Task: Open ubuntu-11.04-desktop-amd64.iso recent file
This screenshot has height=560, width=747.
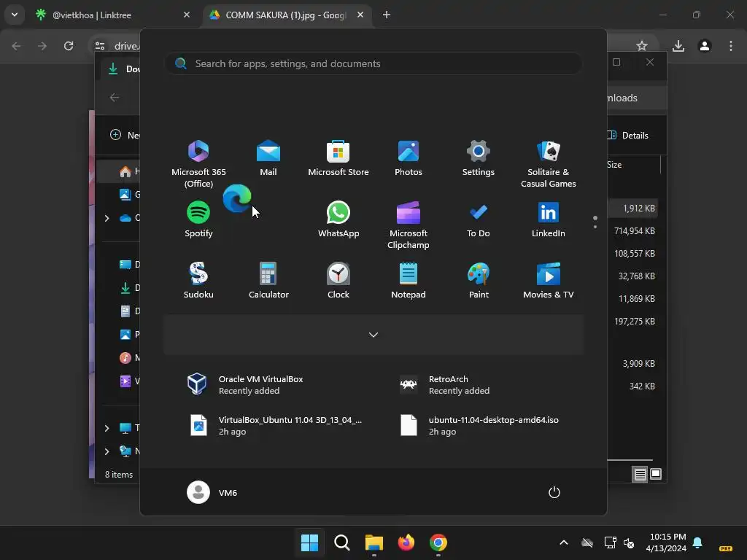Action: 479,426
